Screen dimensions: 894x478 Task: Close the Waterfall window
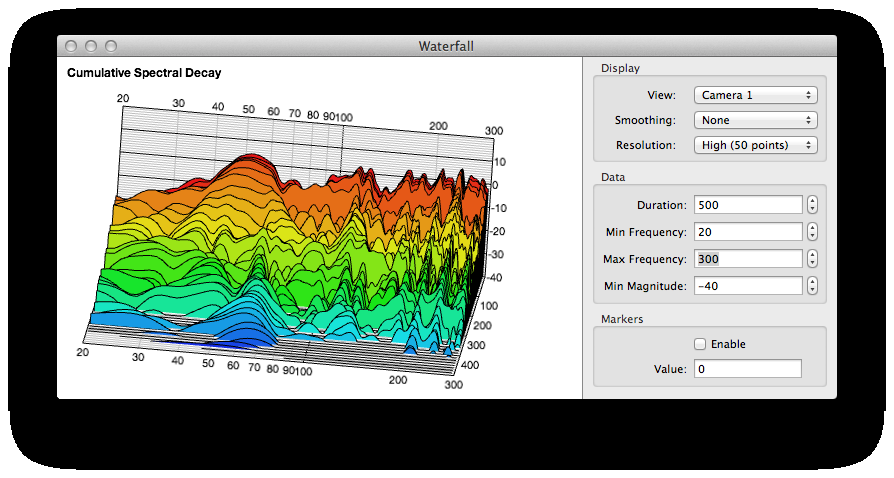point(71,46)
